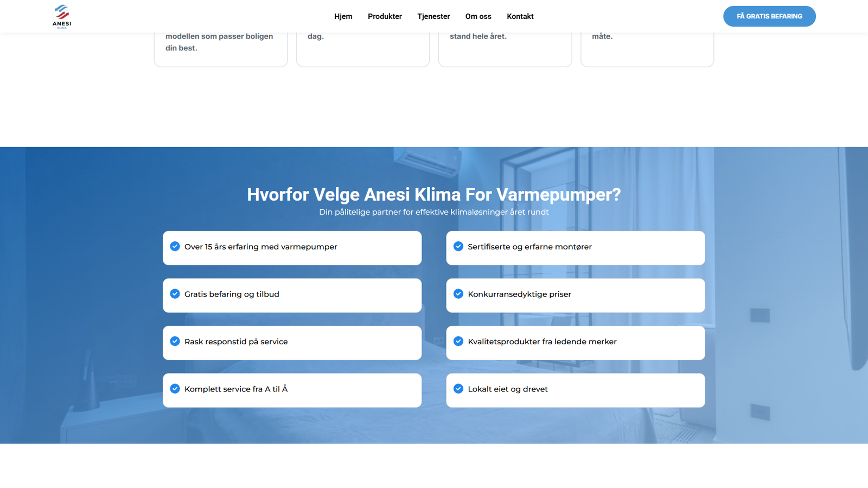The image size is (868, 488).
Task: Click the Konkurransedyktige priser text
Action: click(519, 294)
